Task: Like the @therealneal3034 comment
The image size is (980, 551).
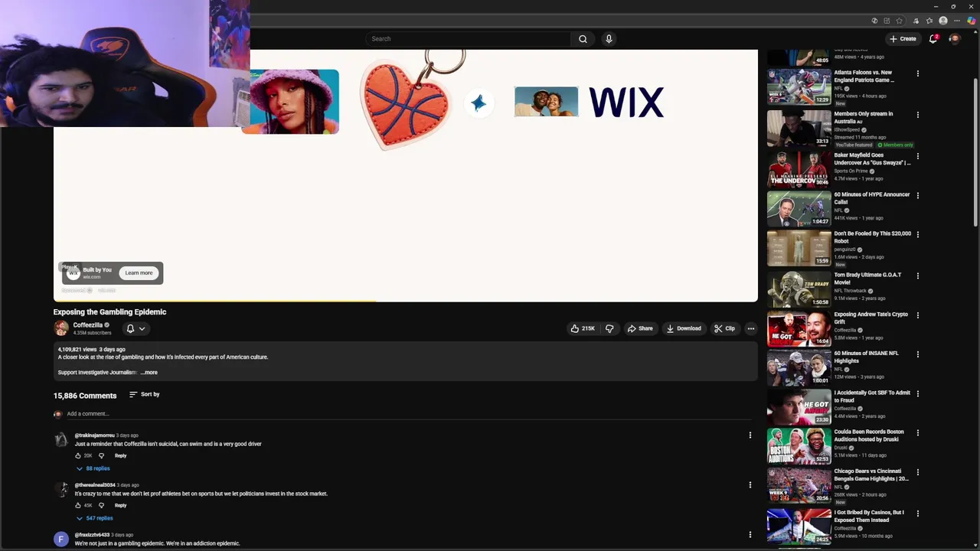Action: [78, 505]
